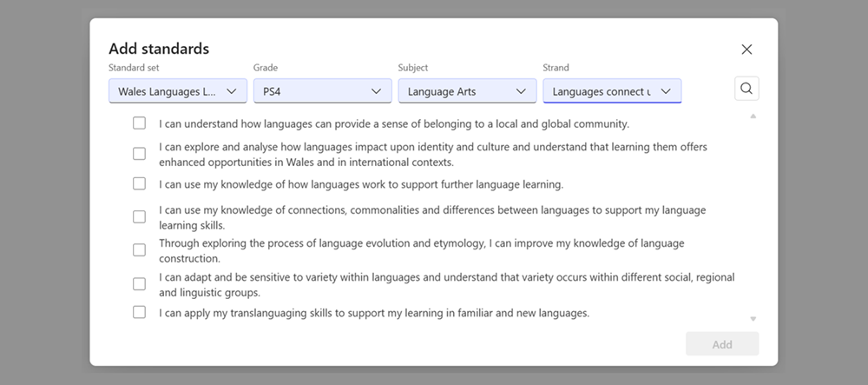Click text 'I can use my knowledge of connections, commonalities'
Image resolution: width=868 pixels, height=385 pixels.
tap(290, 210)
